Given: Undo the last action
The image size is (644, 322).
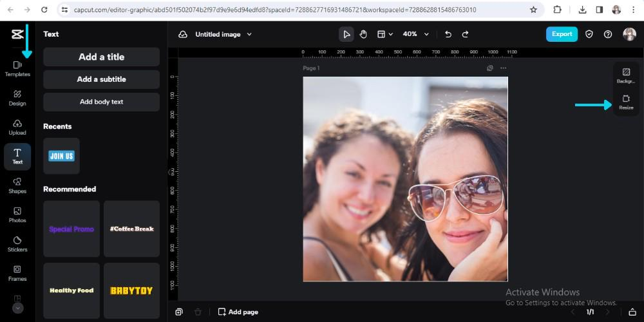Looking at the screenshot, I should pos(448,35).
